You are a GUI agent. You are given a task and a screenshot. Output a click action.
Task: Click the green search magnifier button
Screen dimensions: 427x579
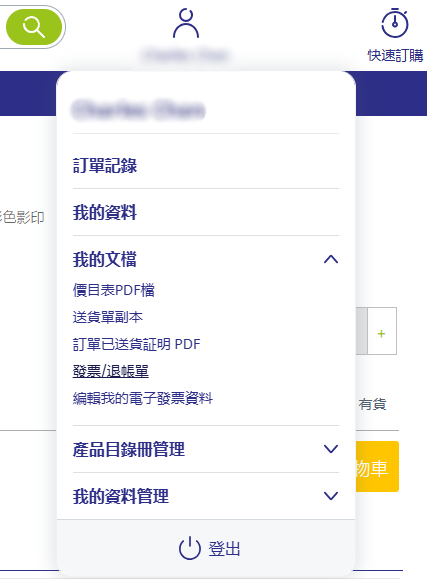34,27
